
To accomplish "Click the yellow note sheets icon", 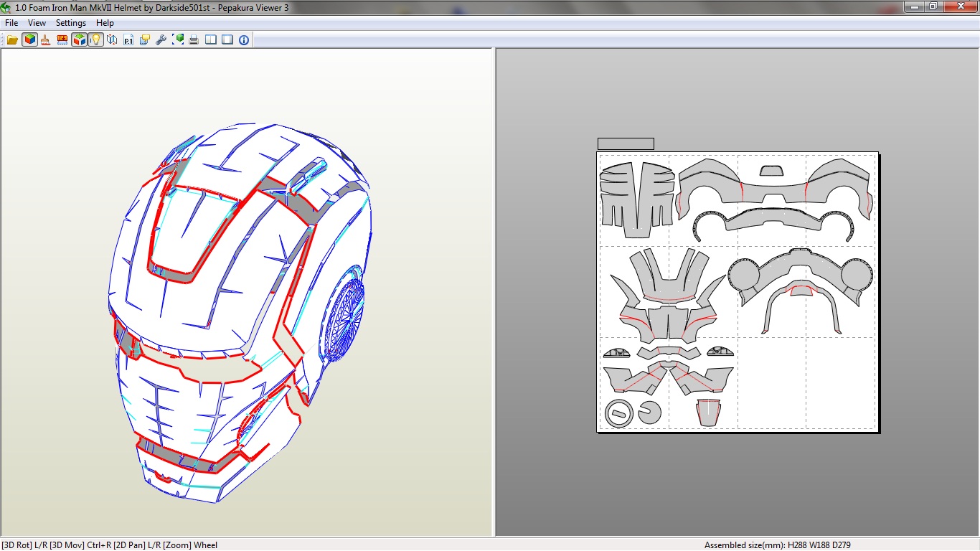I will (x=145, y=39).
